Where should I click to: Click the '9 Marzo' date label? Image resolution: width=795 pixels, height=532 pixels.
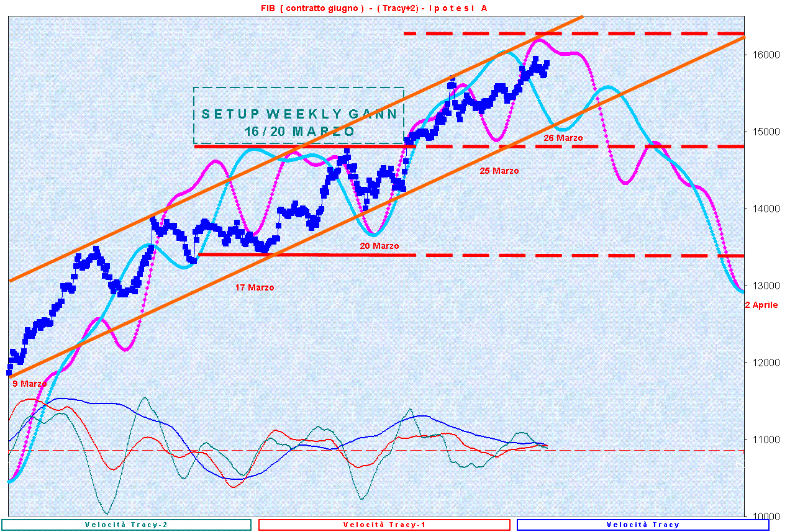tap(30, 384)
